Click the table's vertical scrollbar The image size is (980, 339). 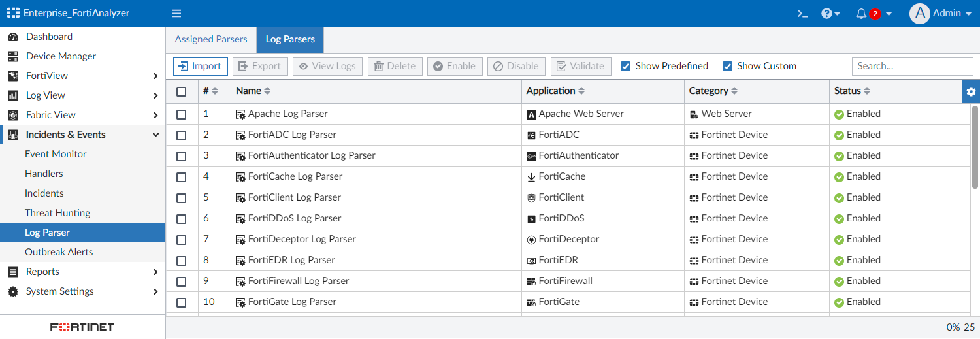coord(975,150)
